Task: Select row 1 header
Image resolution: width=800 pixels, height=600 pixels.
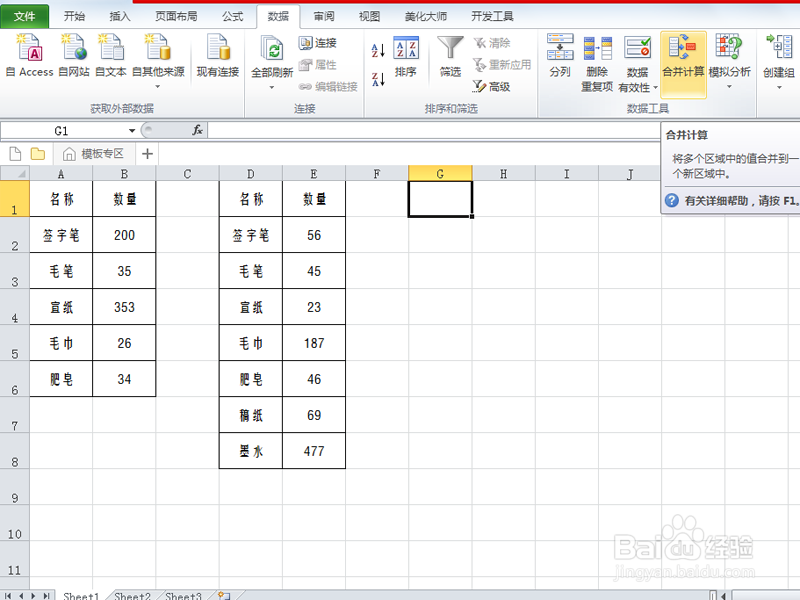Action: point(15,199)
